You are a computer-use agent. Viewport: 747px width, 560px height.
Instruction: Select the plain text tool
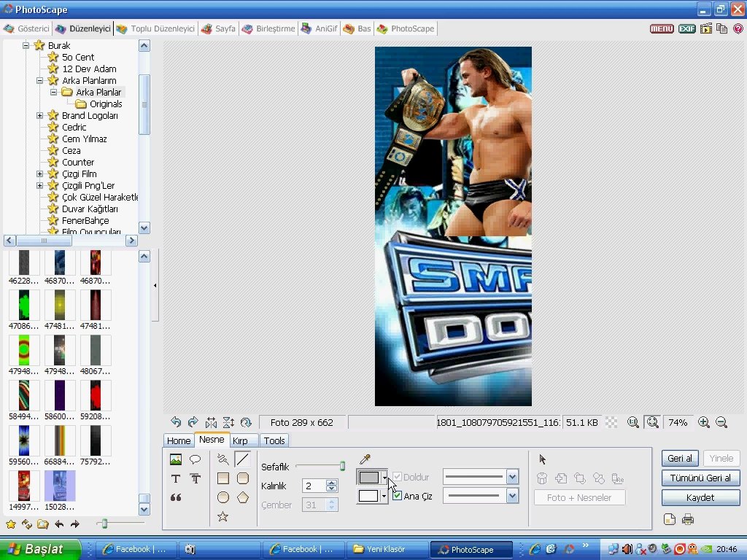[175, 478]
